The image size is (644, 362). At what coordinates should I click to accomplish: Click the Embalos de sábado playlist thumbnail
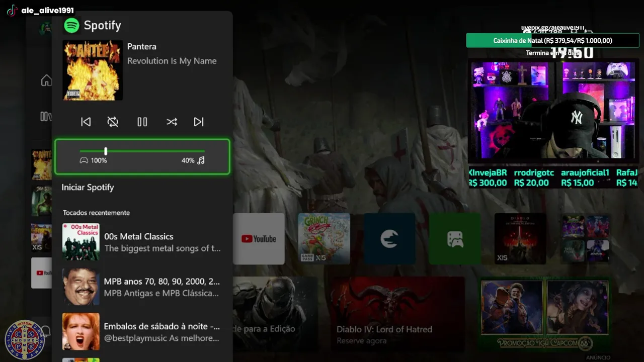80,332
